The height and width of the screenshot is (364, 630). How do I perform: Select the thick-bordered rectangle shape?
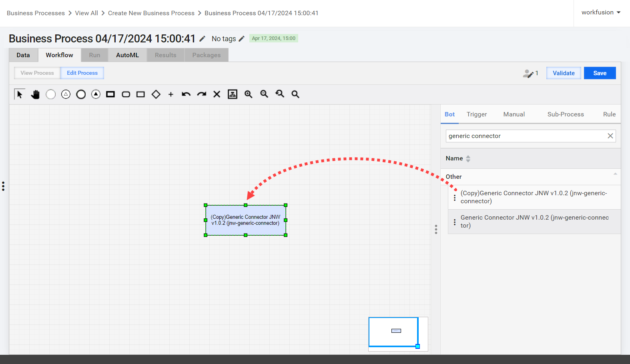pyautogui.click(x=110, y=94)
